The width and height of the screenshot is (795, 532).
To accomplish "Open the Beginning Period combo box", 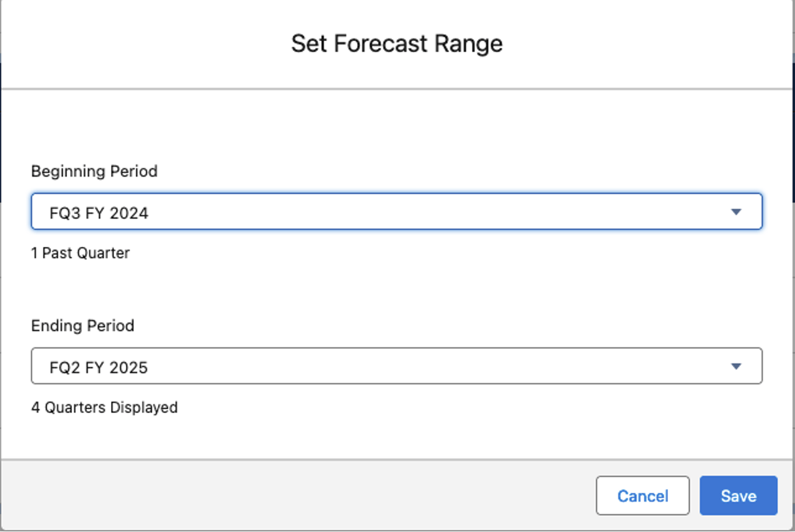I will pos(397,212).
